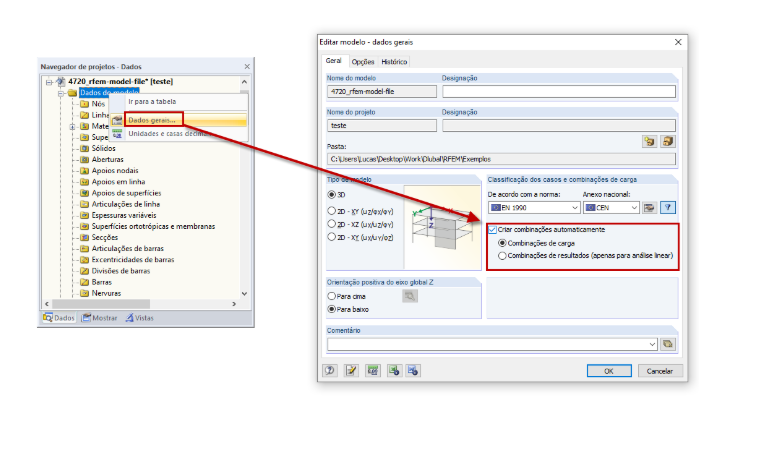Viewport: 760px width, 454px height.
Task: Collapse the Dados do modelo node
Action: (x=61, y=93)
